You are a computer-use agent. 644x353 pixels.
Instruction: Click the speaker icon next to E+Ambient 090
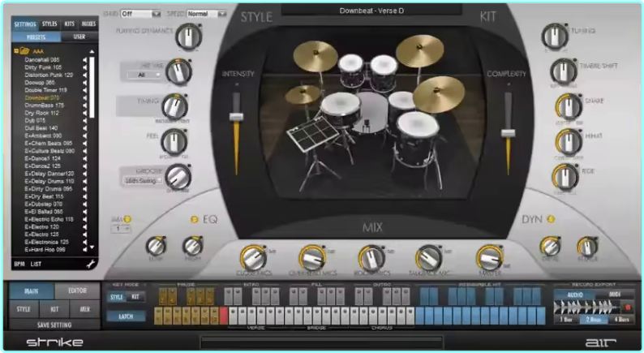click(85, 136)
